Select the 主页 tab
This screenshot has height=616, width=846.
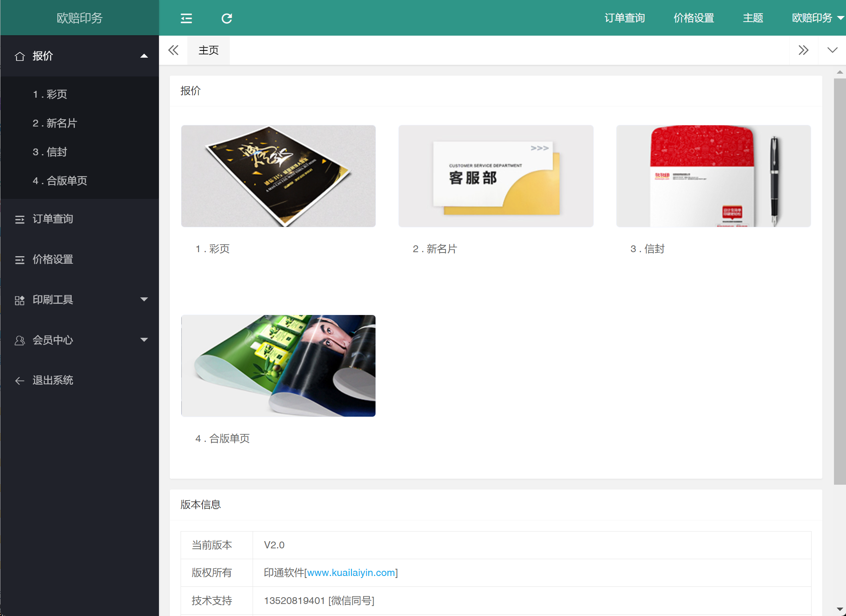[x=209, y=50]
